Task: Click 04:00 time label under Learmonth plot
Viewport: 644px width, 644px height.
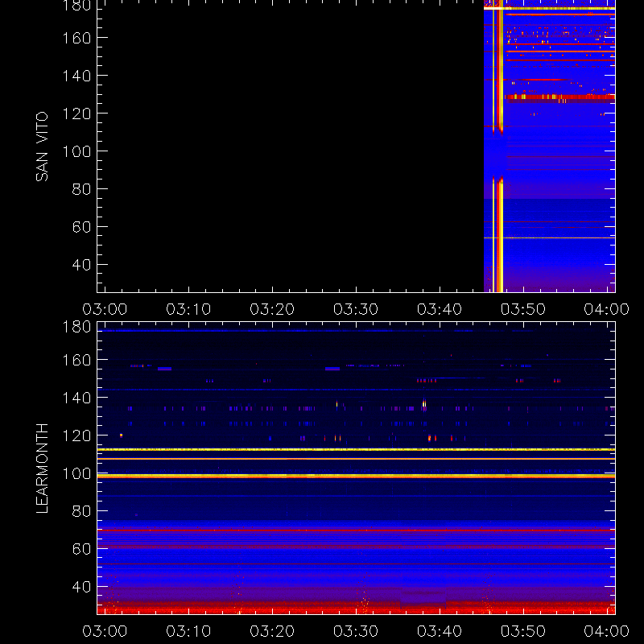Action: pyautogui.click(x=607, y=631)
